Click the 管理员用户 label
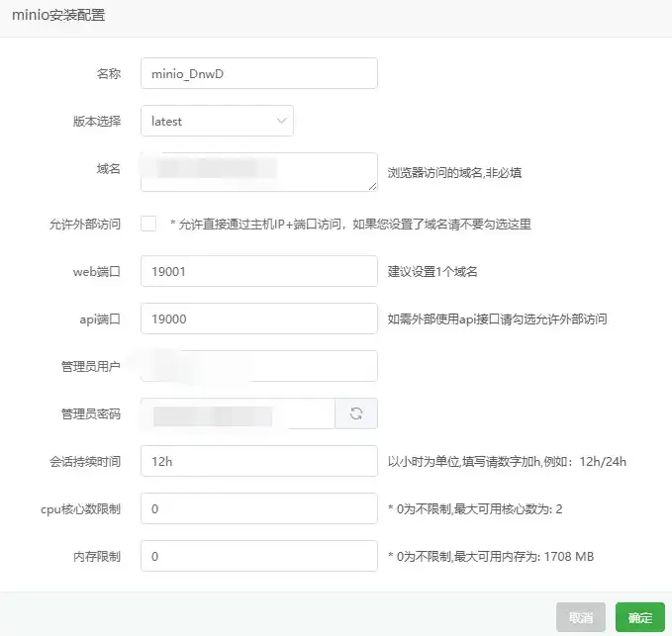Viewport: 672px width, 636px height. pos(91,367)
